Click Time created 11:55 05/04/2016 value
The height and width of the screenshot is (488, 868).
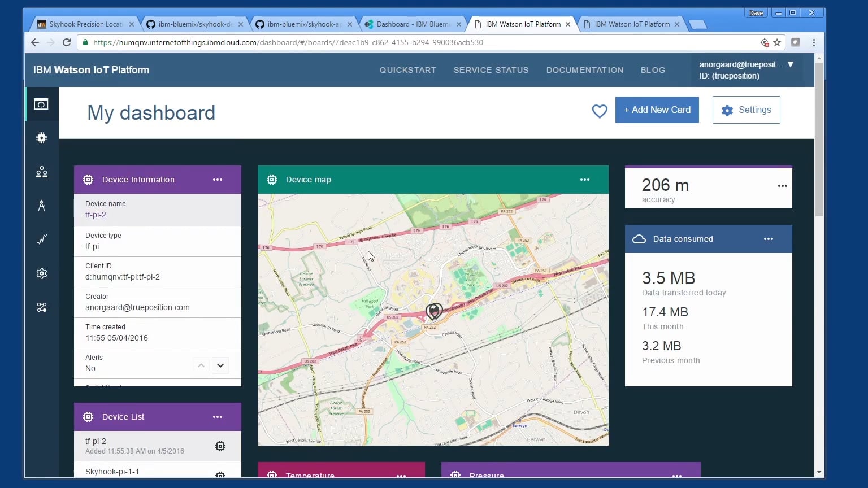coord(116,338)
